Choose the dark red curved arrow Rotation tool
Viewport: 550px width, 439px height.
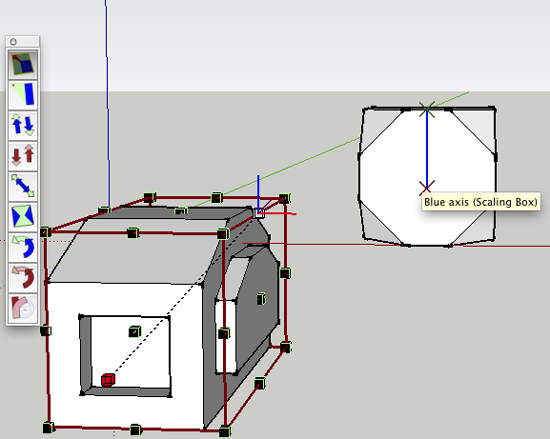pos(23,277)
